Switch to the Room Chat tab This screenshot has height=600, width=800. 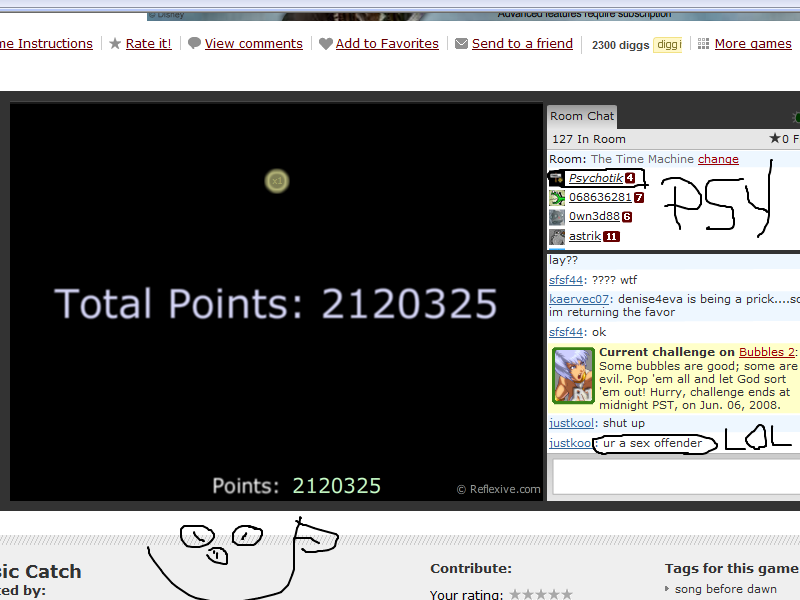[582, 116]
